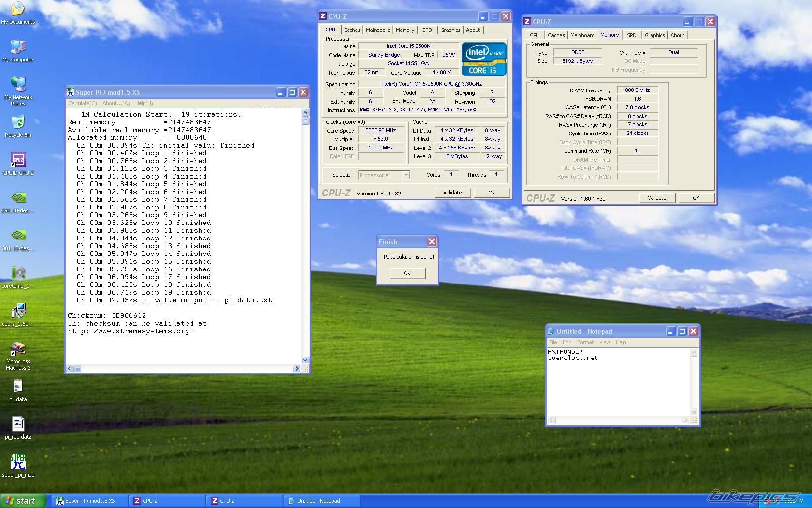Click OK in the Finish dialog

(407, 273)
